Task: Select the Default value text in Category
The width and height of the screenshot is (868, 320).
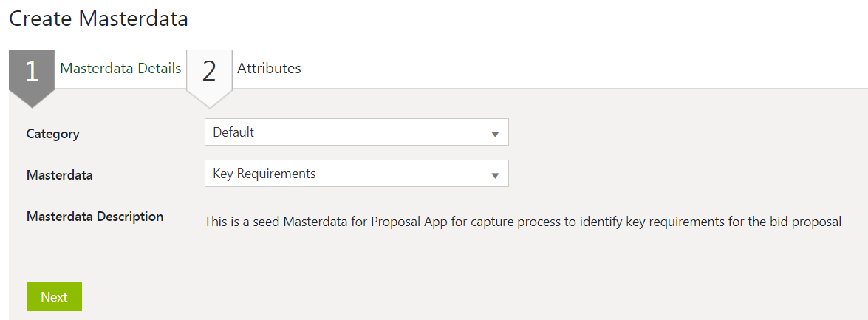Action: tap(233, 133)
